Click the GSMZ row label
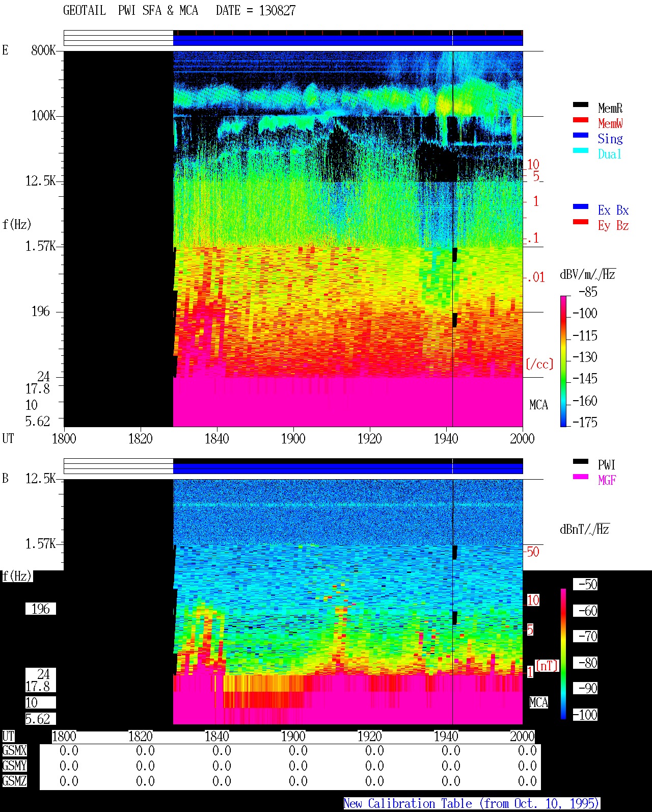 (x=14, y=781)
